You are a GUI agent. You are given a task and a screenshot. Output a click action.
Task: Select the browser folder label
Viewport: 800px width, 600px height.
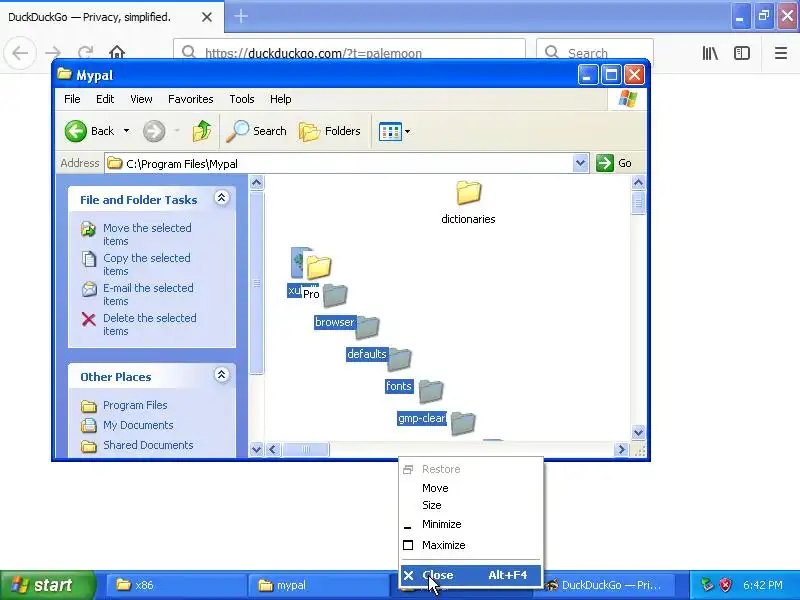point(334,322)
